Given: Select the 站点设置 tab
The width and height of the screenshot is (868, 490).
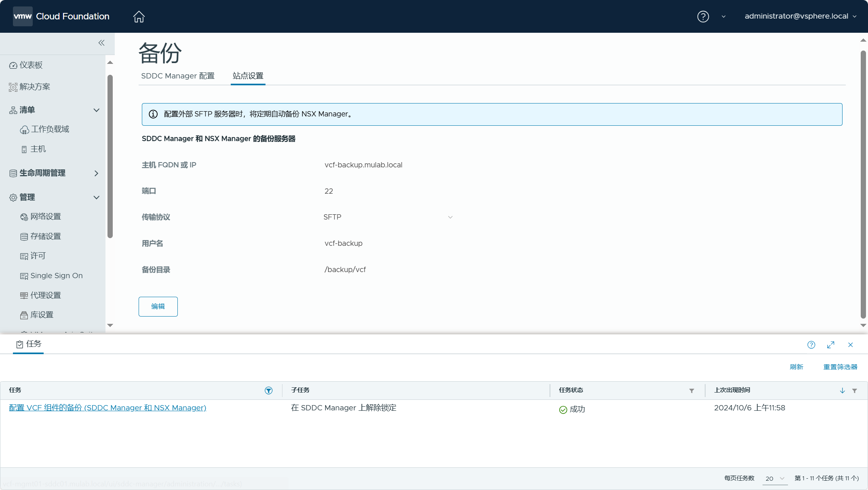Looking at the screenshot, I should point(248,76).
